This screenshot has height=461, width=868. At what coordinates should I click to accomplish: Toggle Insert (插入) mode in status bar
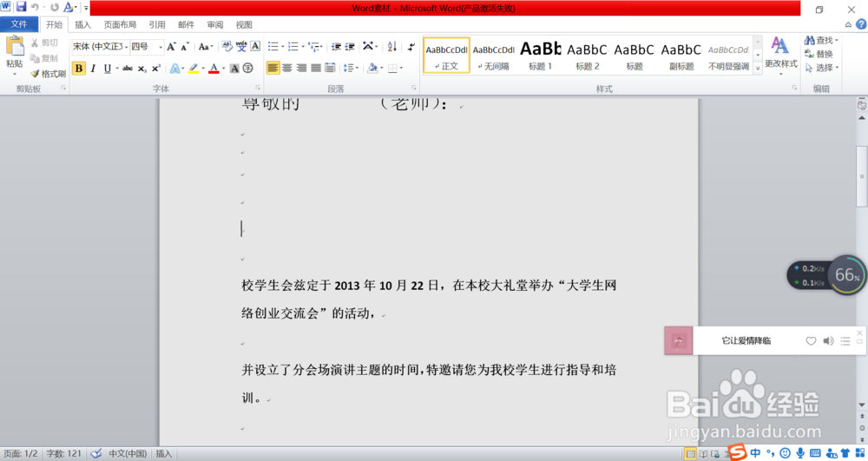[x=163, y=454]
